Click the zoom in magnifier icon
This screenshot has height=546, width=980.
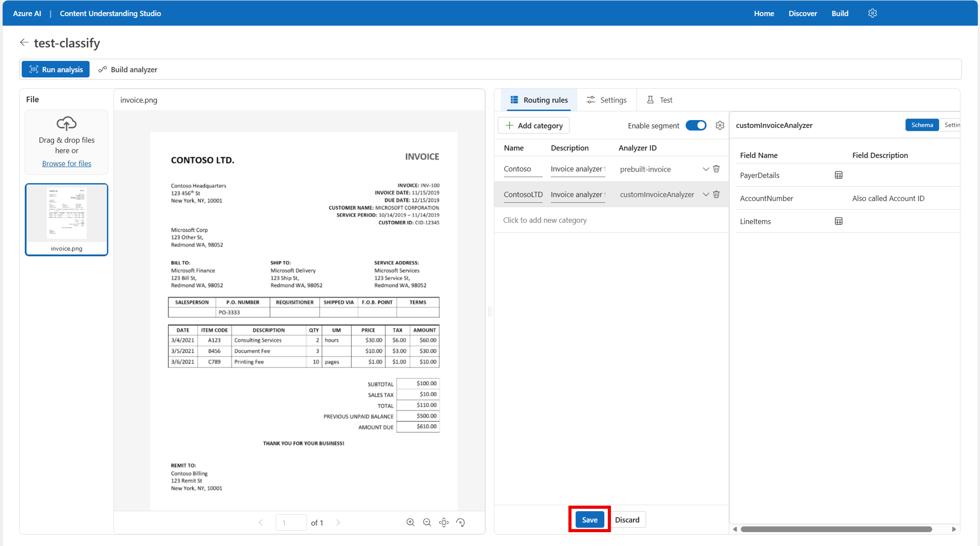(x=410, y=522)
